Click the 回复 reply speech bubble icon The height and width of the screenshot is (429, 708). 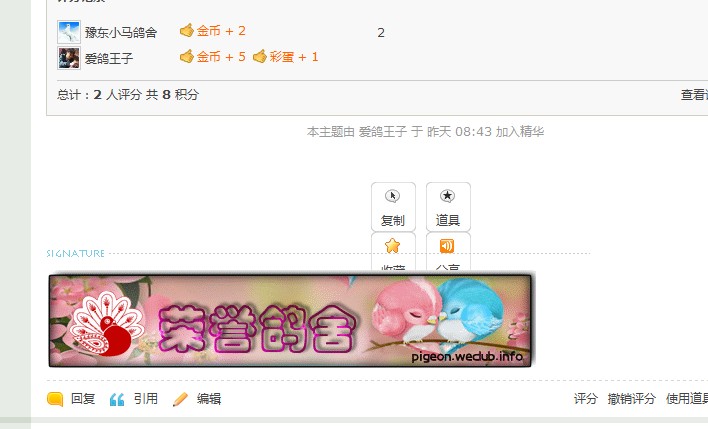55,399
